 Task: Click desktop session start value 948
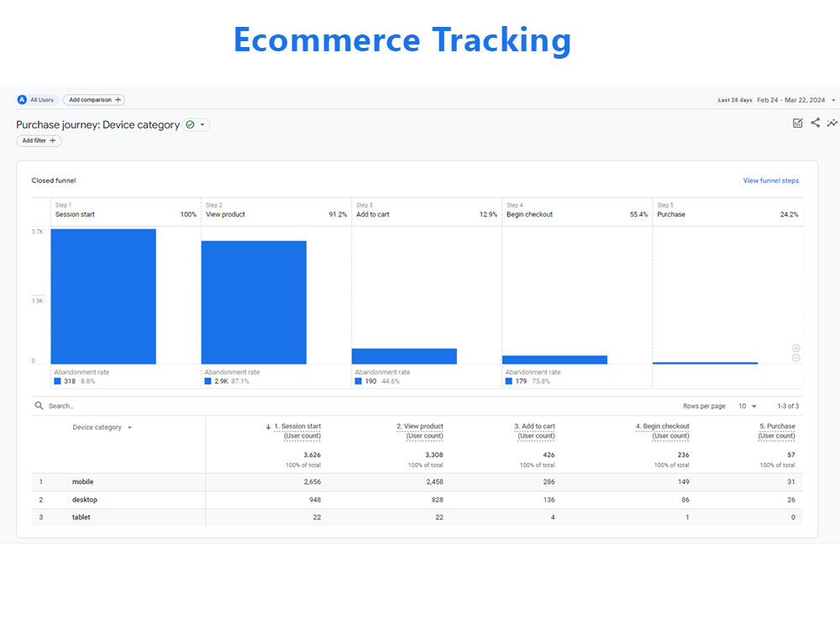pyautogui.click(x=315, y=500)
